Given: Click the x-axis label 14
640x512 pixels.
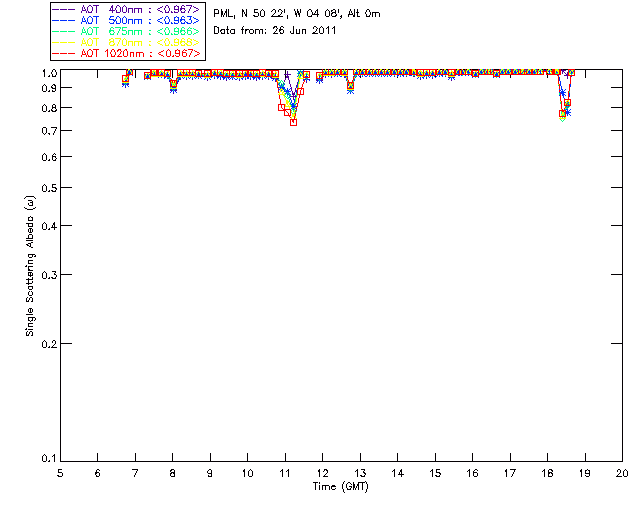Looking at the screenshot, I should [x=398, y=474].
